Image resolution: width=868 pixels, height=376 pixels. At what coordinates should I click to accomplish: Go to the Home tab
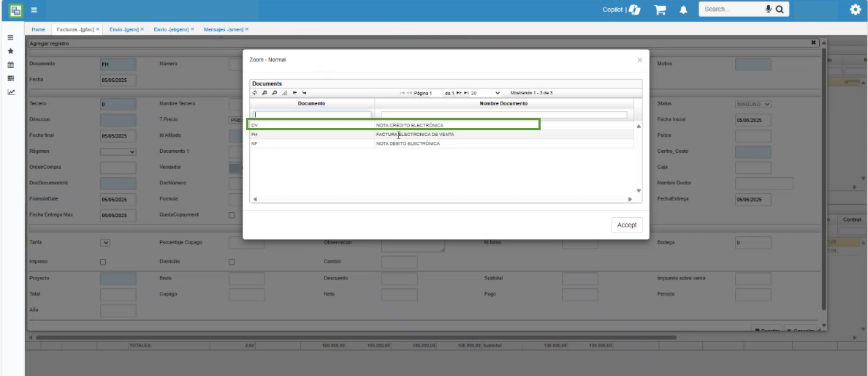38,29
